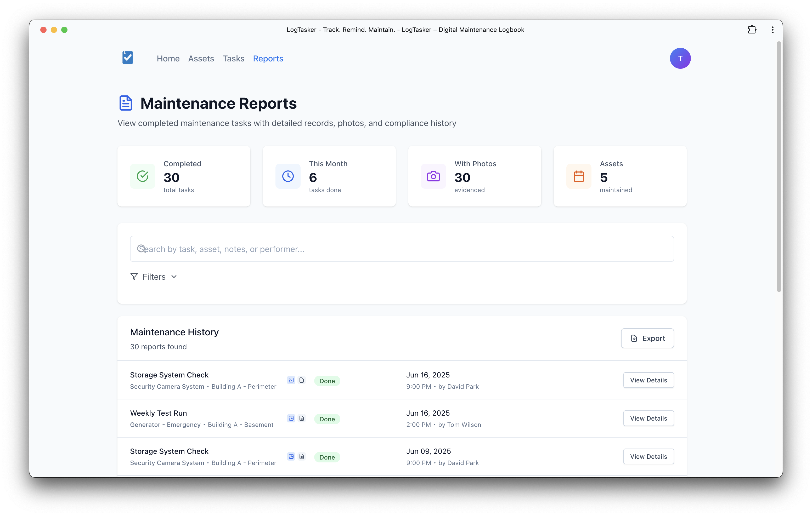The height and width of the screenshot is (516, 812).
Task: View Details for Weekly Test Run
Action: (648, 418)
